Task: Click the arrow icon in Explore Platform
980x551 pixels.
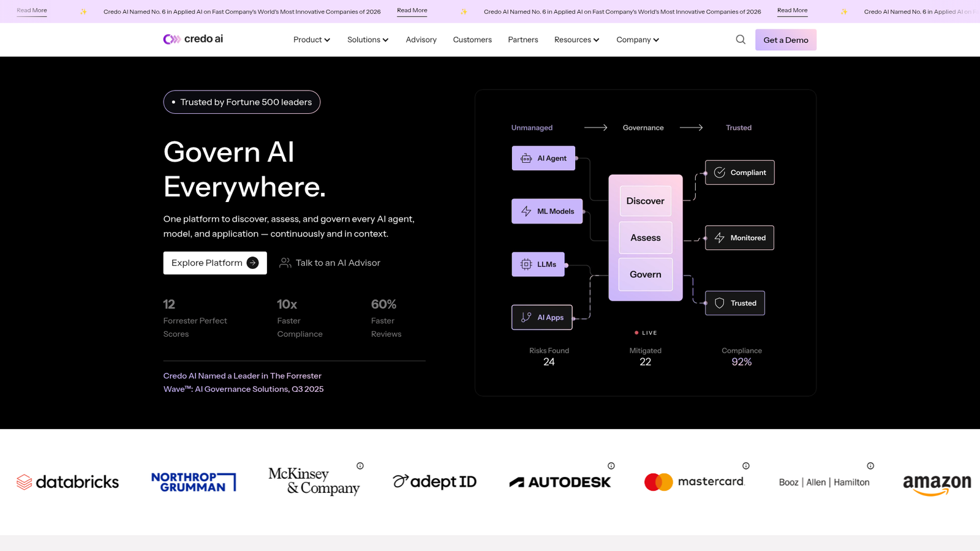Action: pos(252,263)
